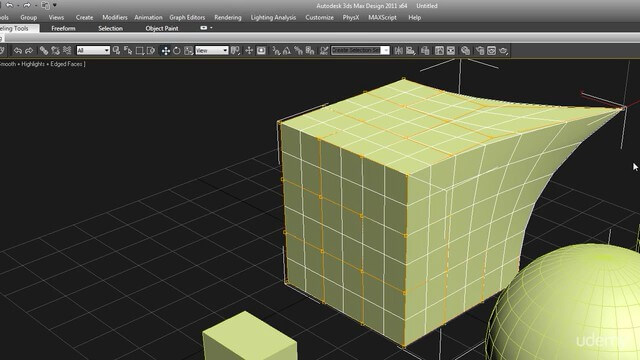
Task: Activate the Select and Rotate tool
Action: [177, 51]
